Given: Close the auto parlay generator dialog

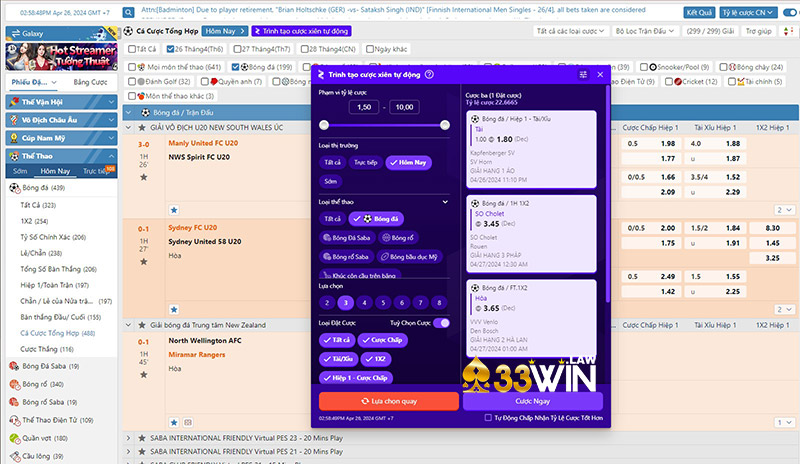Looking at the screenshot, I should [600, 75].
